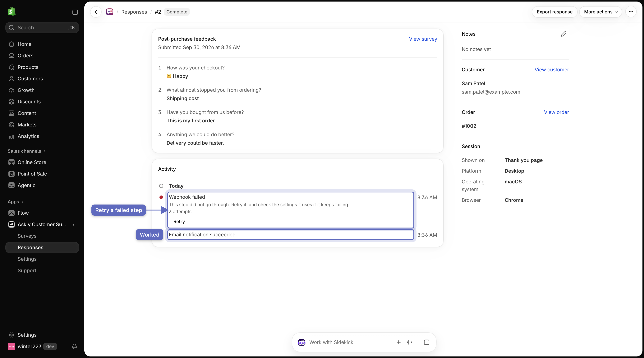
Task: Focus the Search field
Action: point(42,27)
